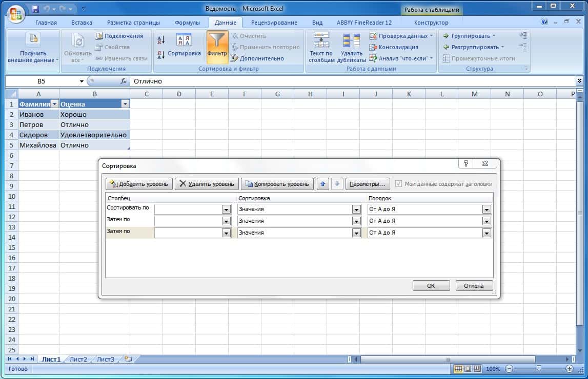Switch to the 'Лист2' sheet tab
This screenshot has height=379, width=588.
tap(78, 359)
